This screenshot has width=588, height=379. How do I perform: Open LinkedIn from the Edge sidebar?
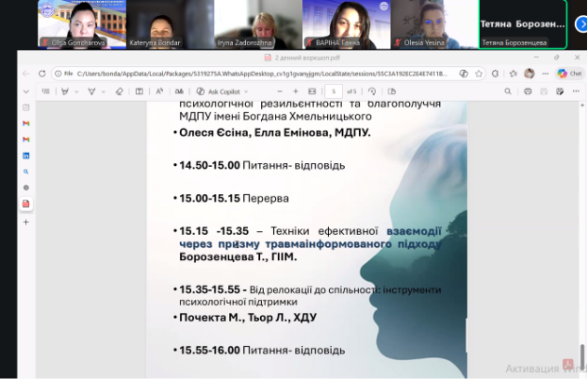pyautogui.click(x=25, y=156)
